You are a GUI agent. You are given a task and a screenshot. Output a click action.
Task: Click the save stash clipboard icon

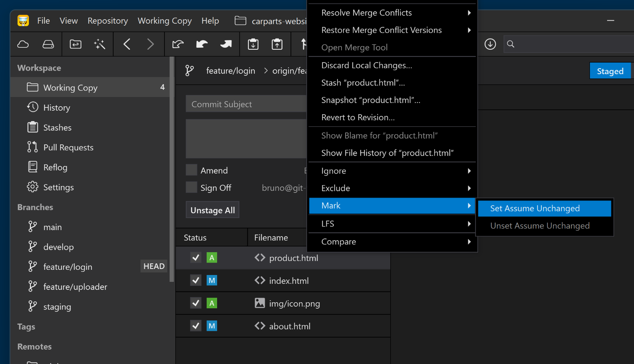[x=253, y=44]
